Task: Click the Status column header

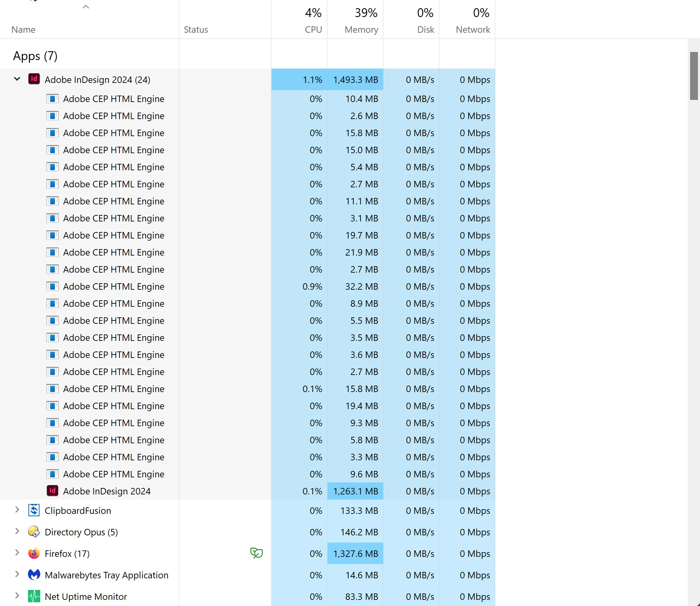Action: [196, 30]
